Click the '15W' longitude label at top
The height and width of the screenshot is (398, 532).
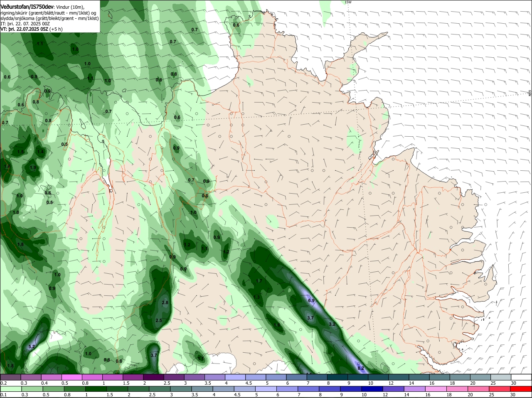tap(348, 2)
